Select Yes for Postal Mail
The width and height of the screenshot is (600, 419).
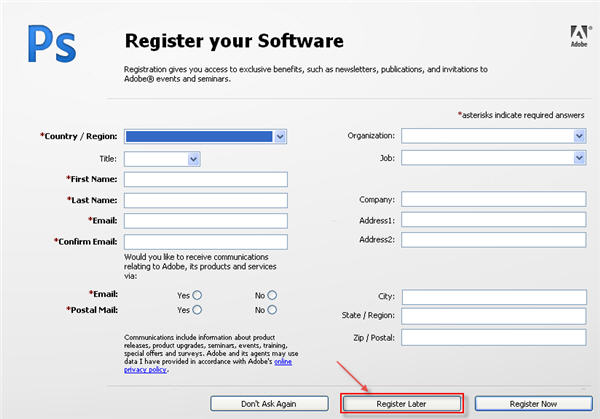(197, 310)
